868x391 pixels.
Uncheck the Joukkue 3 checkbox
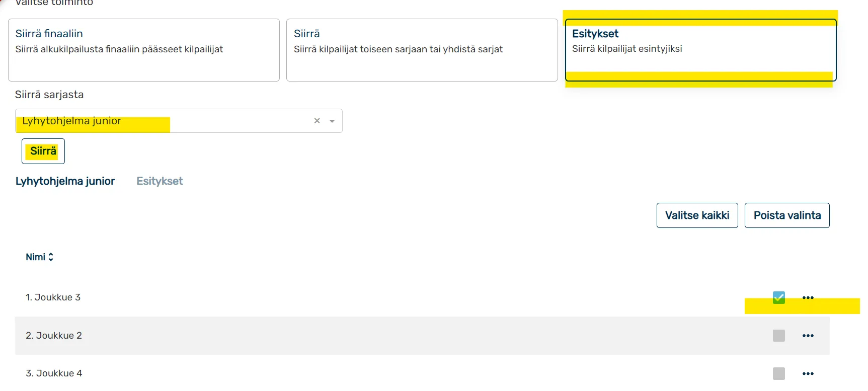(778, 297)
